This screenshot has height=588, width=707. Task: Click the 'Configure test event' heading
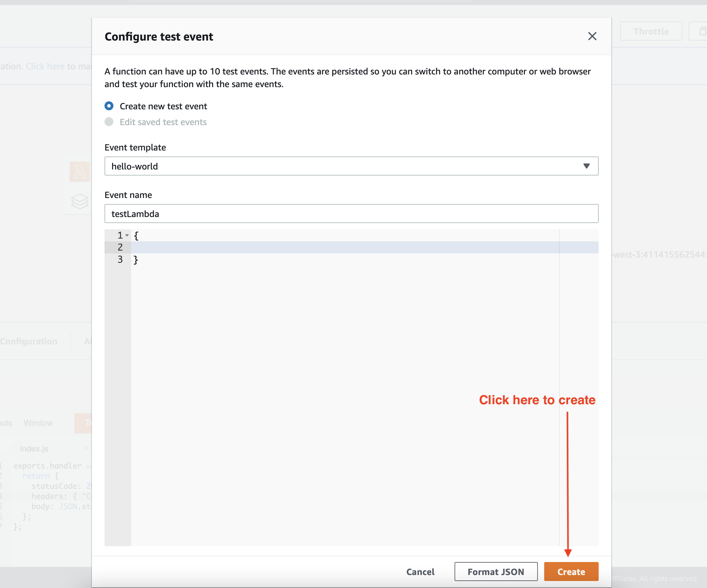159,36
